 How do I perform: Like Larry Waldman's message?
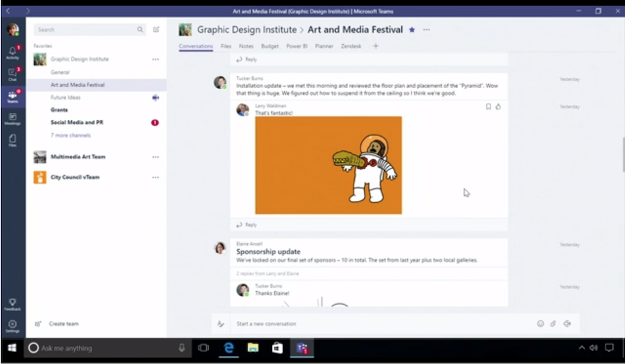pyautogui.click(x=498, y=107)
